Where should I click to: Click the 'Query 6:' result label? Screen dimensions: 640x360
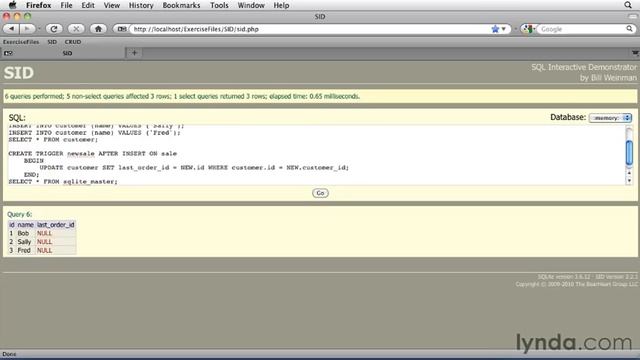[19, 214]
